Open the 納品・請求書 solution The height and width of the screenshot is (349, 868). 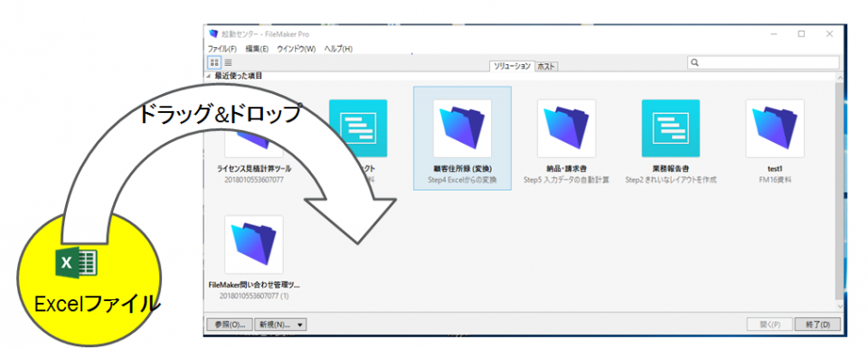pos(566,128)
